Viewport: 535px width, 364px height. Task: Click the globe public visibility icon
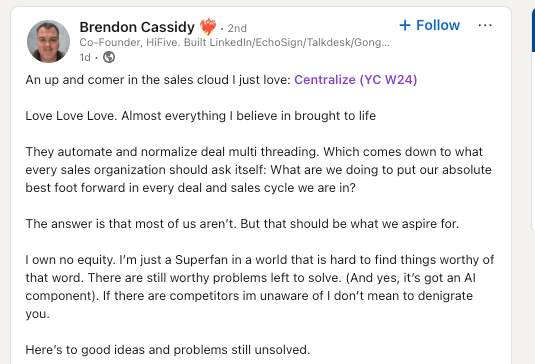click(109, 57)
